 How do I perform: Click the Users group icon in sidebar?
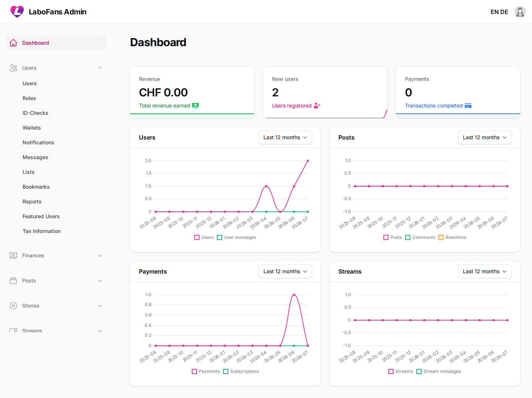[x=13, y=68]
